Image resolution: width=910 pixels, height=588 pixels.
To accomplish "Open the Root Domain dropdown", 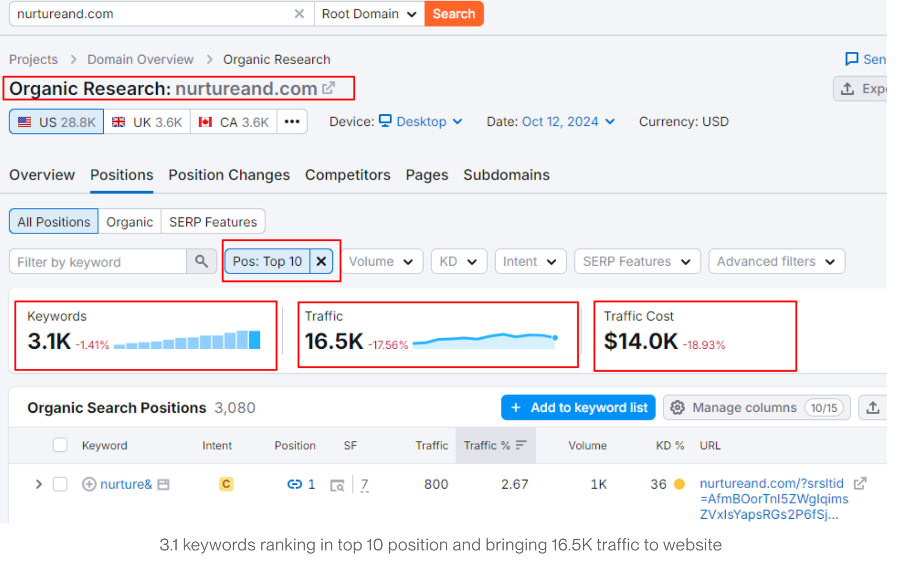I will (x=369, y=14).
